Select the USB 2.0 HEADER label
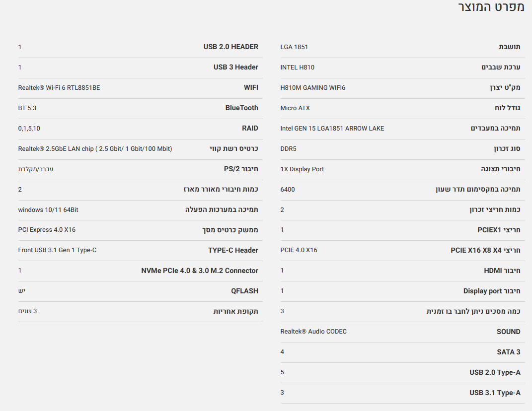 230,47
